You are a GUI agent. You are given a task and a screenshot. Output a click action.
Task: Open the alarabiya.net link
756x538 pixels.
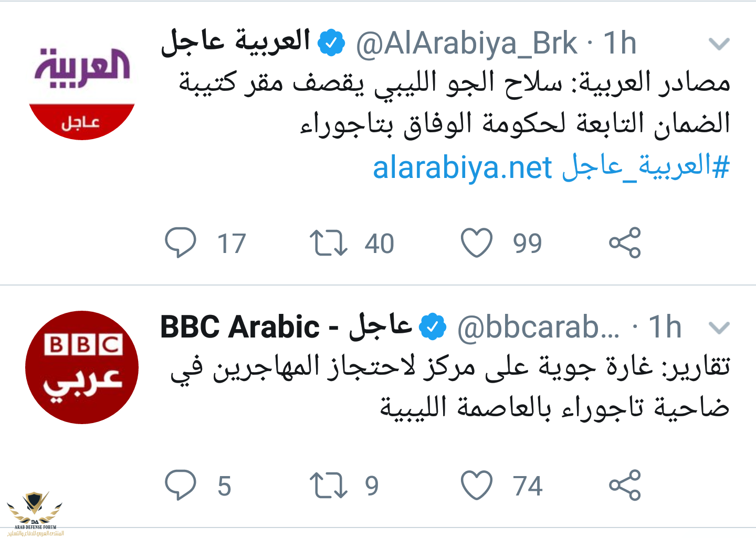(463, 168)
